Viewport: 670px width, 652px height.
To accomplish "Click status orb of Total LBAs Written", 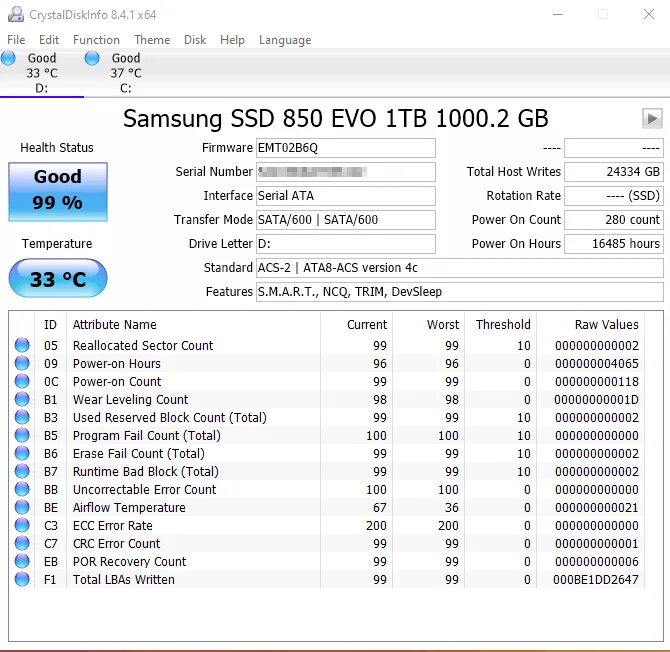I will point(22,579).
